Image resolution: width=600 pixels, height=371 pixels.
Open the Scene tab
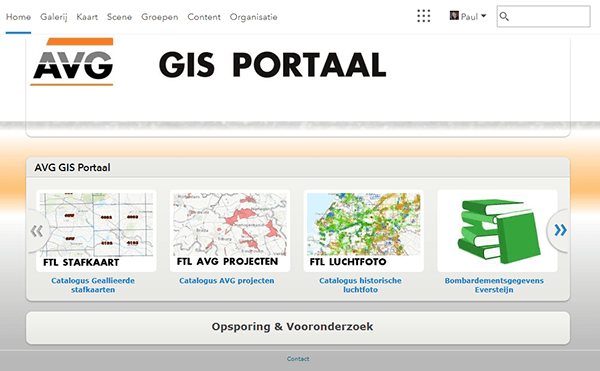(119, 17)
